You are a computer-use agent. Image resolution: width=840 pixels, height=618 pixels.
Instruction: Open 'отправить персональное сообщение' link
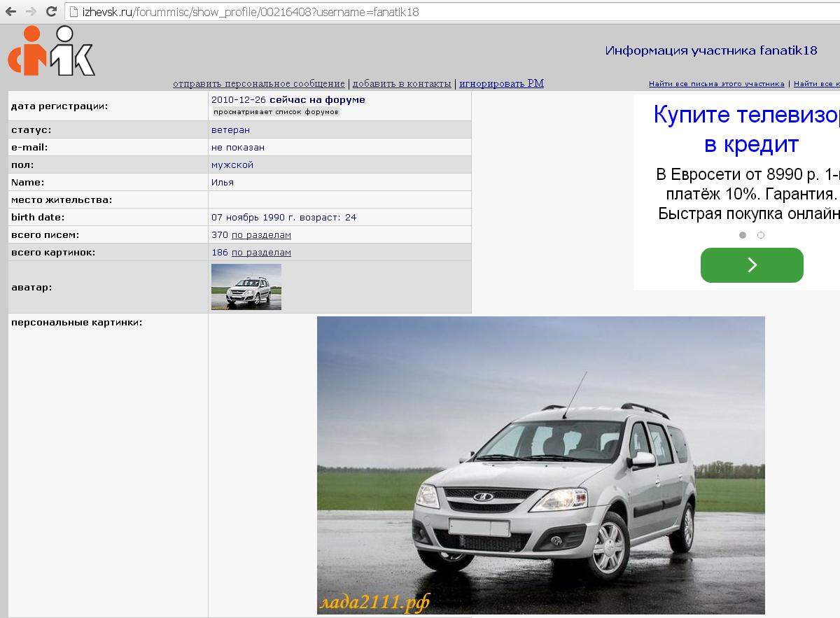258,84
